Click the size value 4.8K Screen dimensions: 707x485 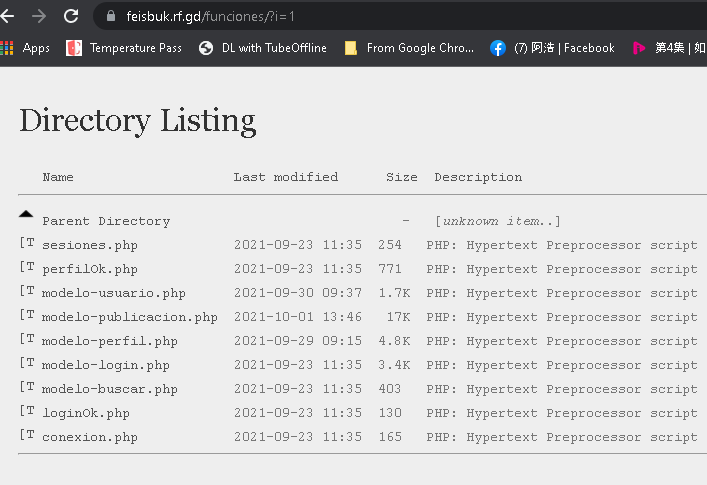pos(395,341)
